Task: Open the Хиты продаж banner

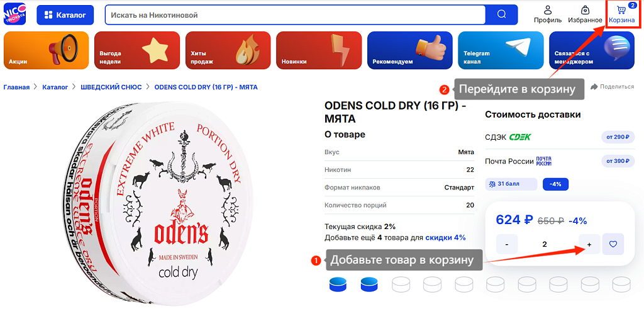Action: tap(228, 50)
